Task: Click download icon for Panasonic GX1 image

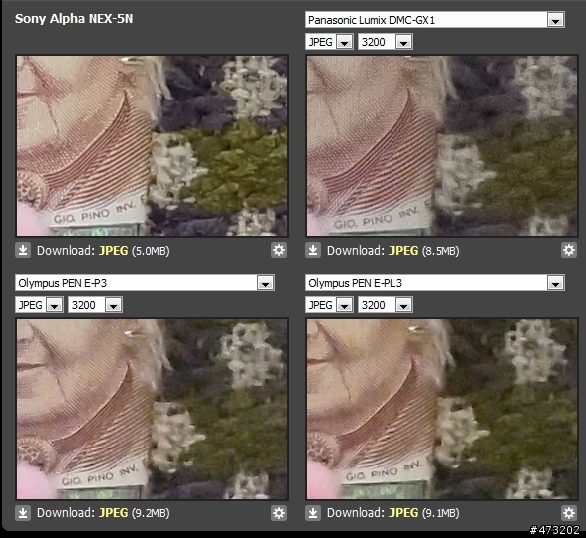Action: point(313,251)
